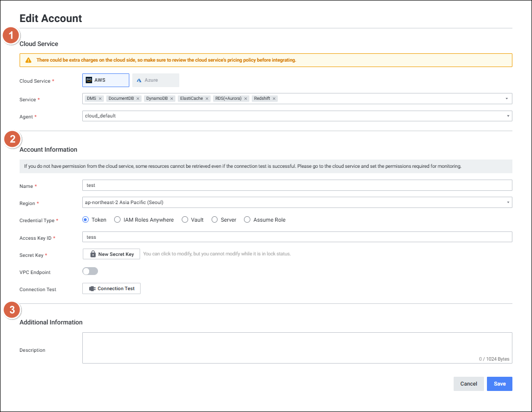Remove the ElastiCache service tag
This screenshot has height=412, width=532.
pos(207,99)
